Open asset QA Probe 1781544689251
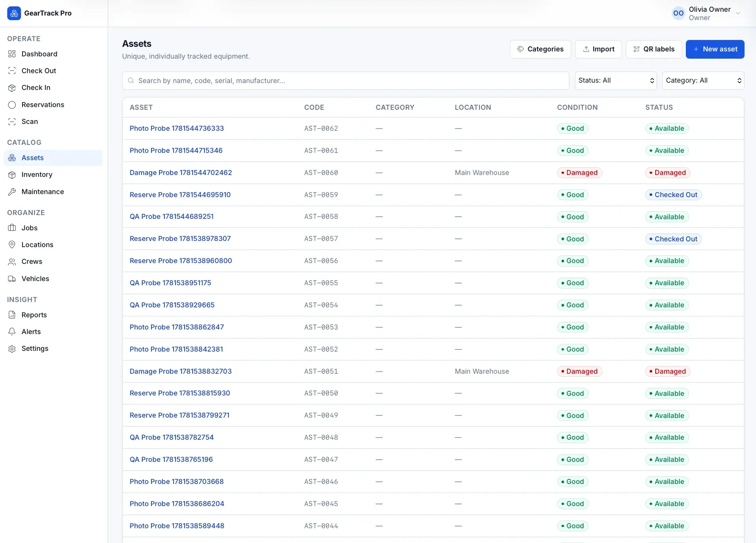This screenshot has height=543, width=756. point(172,217)
